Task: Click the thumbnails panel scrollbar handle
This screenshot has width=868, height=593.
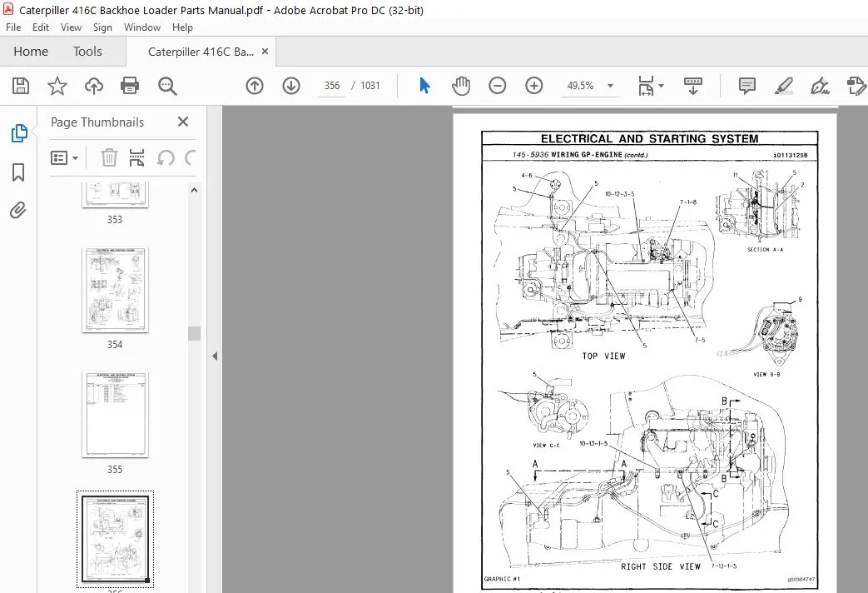Action: pyautogui.click(x=194, y=333)
